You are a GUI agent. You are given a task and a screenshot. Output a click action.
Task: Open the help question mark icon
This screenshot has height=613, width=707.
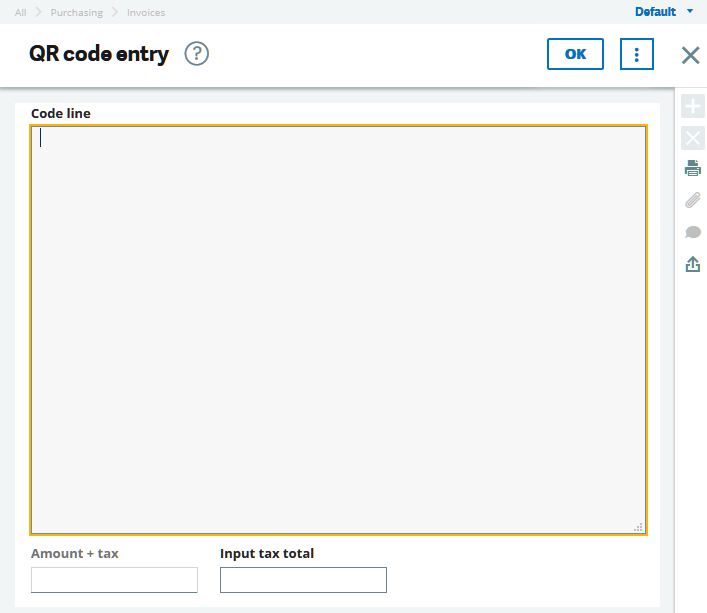coord(197,54)
